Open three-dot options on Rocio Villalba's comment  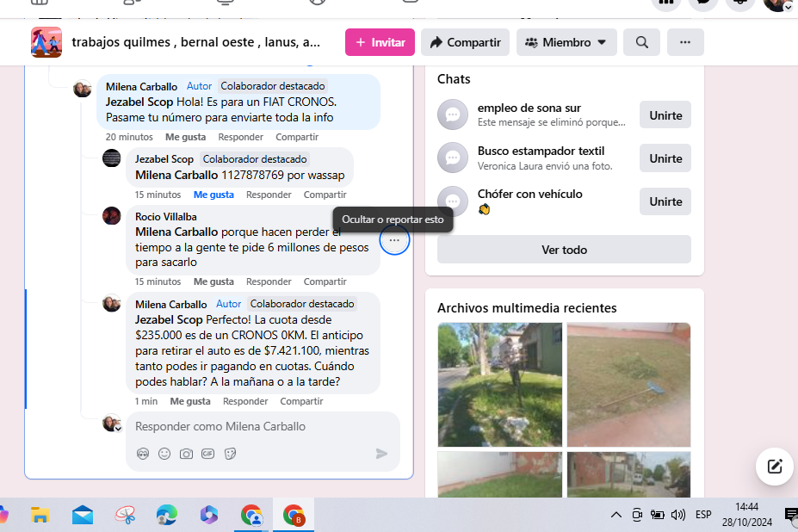point(394,241)
